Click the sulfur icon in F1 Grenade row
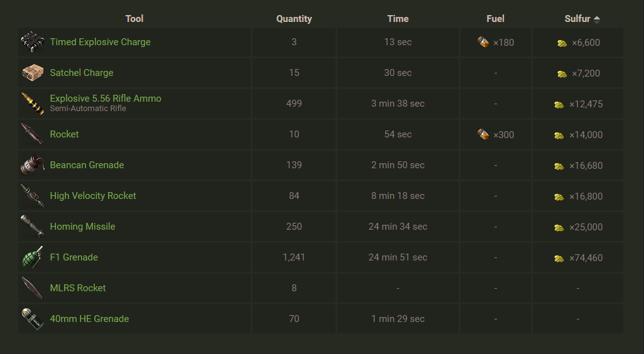Screen dimensions: 644x354 pyautogui.click(x=559, y=258)
